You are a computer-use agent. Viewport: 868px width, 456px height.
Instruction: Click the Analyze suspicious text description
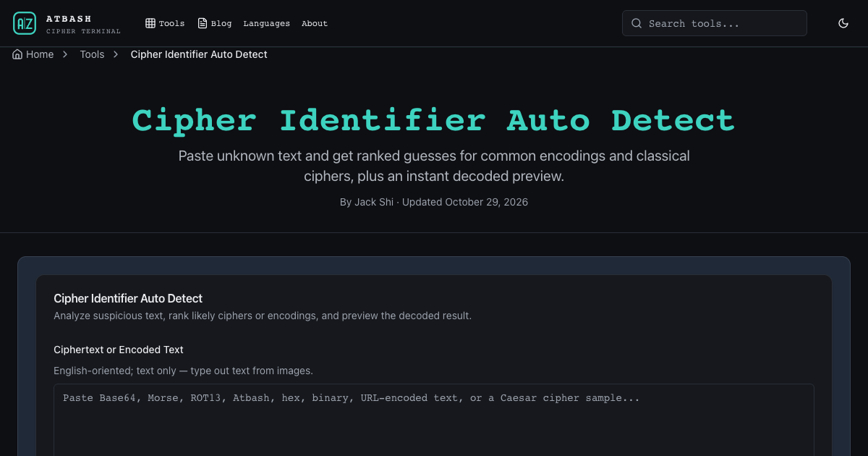[x=263, y=316]
